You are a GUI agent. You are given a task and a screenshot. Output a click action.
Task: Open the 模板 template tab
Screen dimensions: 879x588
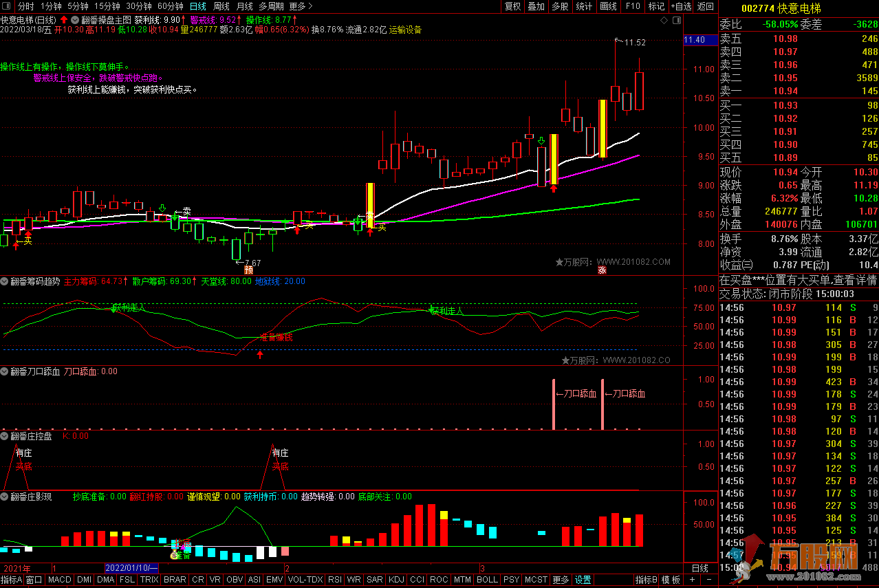point(671,580)
